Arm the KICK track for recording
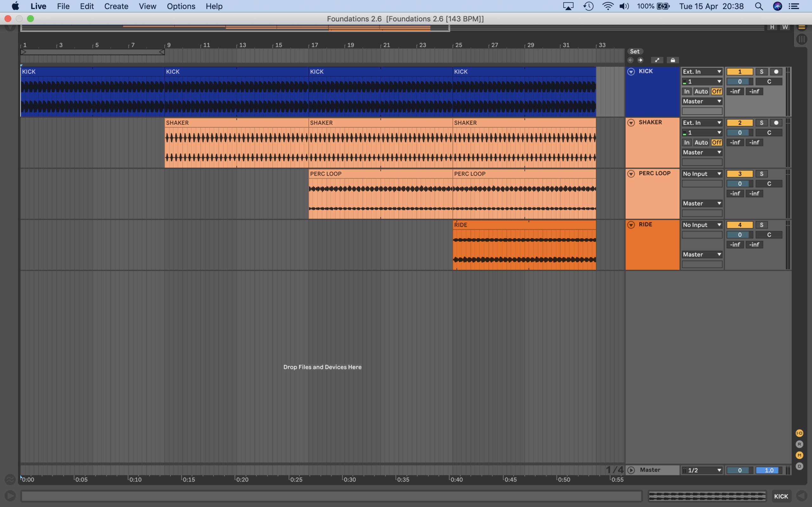This screenshot has width=812, height=507. point(776,72)
